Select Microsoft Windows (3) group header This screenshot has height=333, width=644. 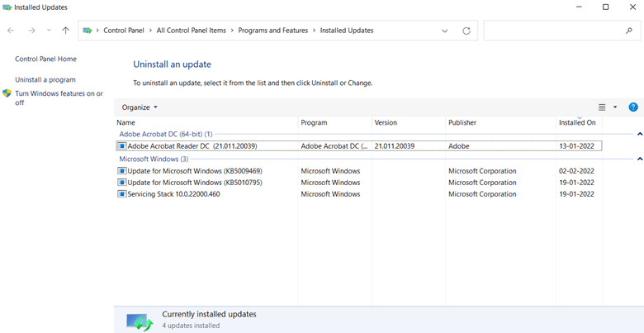click(x=154, y=159)
